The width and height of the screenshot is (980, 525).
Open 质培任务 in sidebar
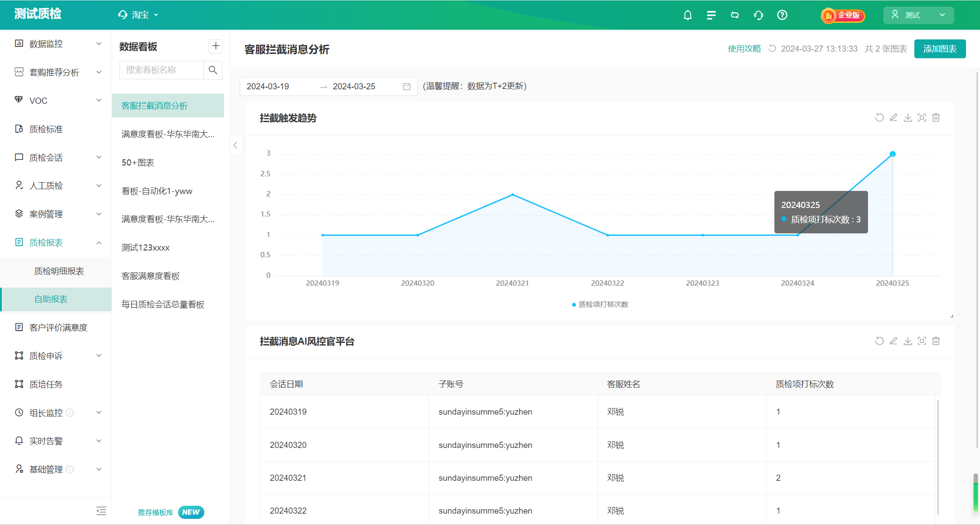56,384
